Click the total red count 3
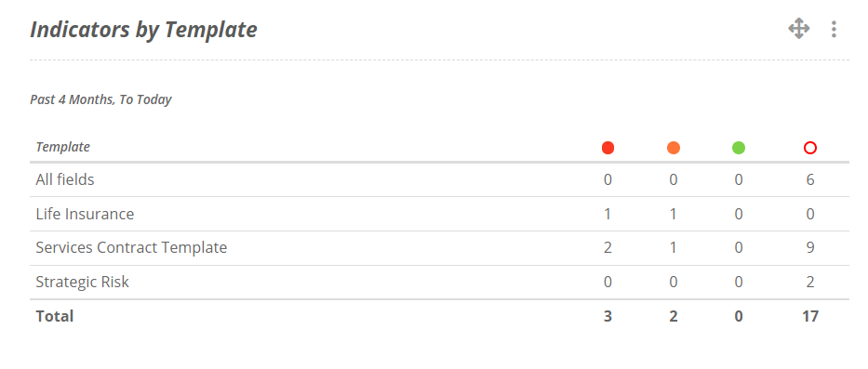Image resolution: width=868 pixels, height=369 pixels. click(608, 316)
